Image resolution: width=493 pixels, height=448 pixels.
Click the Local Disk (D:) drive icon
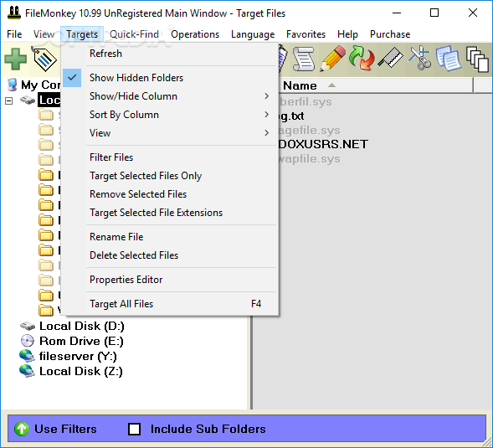click(28, 326)
